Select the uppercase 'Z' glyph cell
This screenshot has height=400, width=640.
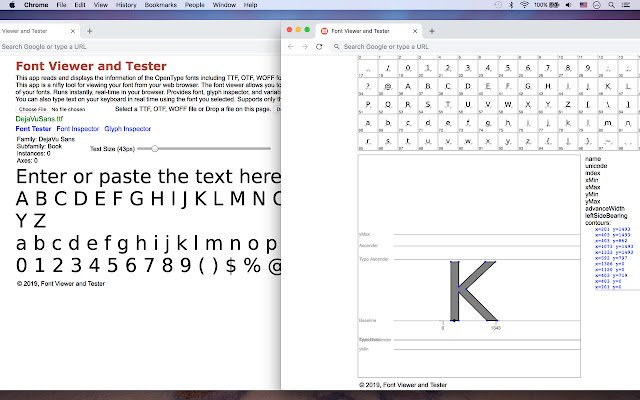coord(568,105)
